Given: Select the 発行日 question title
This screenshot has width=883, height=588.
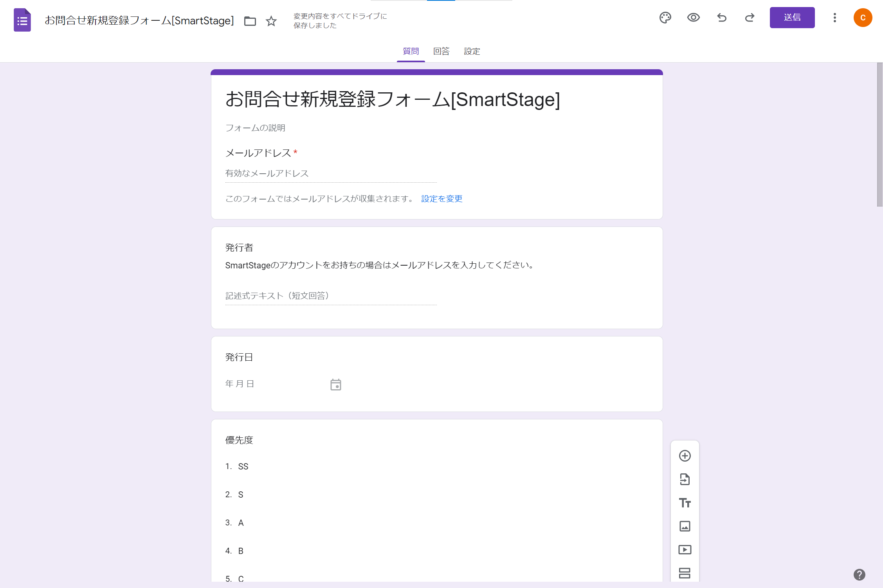Looking at the screenshot, I should point(239,357).
